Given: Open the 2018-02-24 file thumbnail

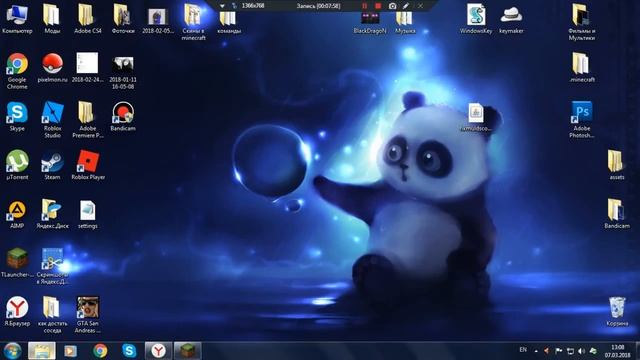Looking at the screenshot, I should tap(87, 67).
